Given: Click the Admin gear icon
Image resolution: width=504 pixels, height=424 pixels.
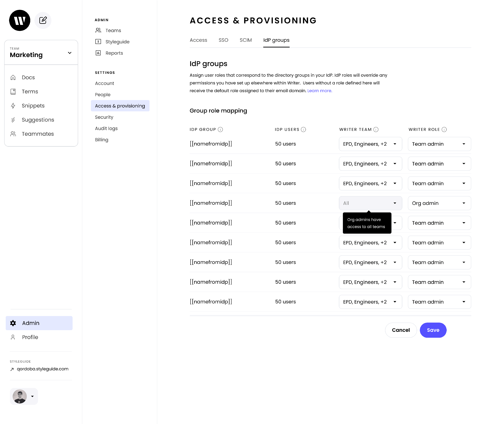Looking at the screenshot, I should click(13, 323).
